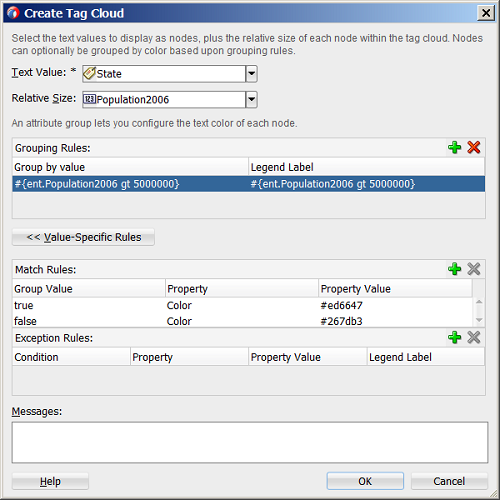Click the disabled remove exception rule icon

tap(473, 337)
